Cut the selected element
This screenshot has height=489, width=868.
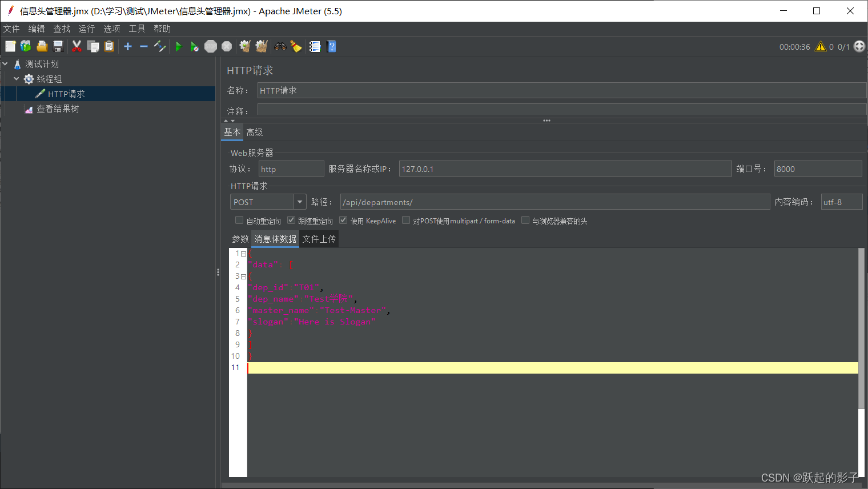click(77, 46)
